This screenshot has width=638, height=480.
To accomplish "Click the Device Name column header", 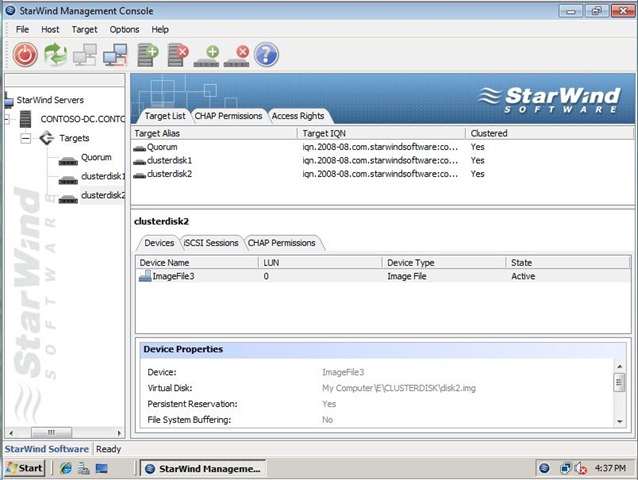I will 197,263.
